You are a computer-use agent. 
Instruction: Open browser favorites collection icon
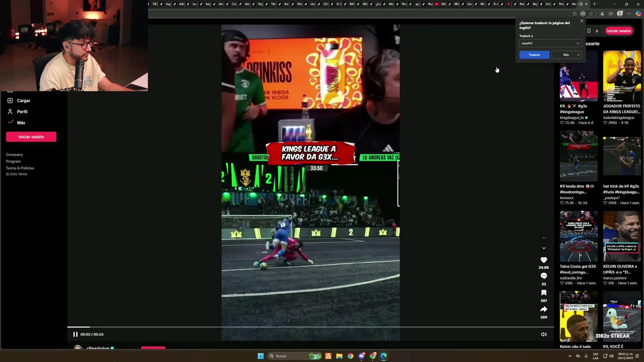[x=611, y=14]
